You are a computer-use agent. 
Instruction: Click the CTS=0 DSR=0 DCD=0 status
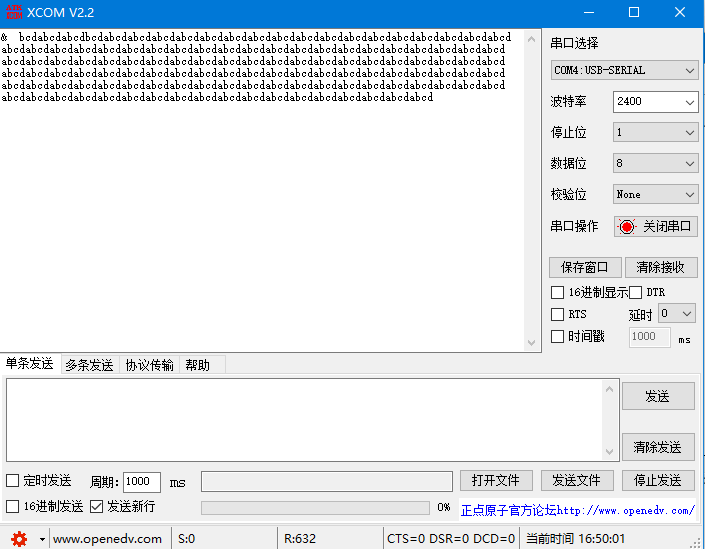pos(451,539)
